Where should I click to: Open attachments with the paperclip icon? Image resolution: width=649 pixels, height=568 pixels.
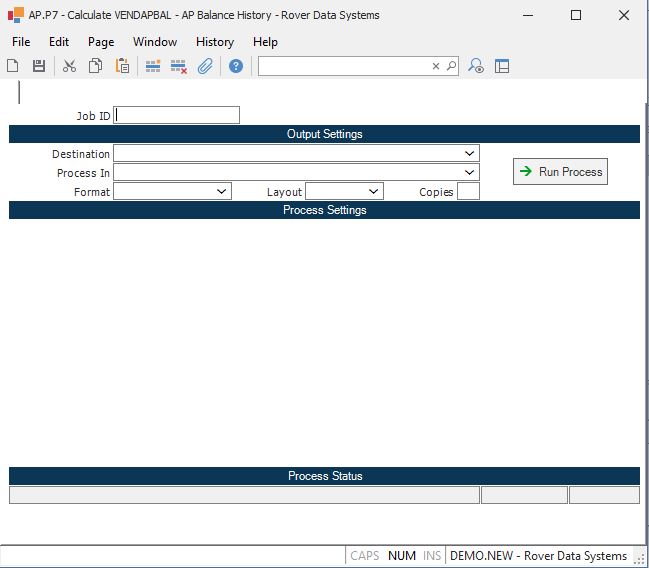[x=205, y=66]
